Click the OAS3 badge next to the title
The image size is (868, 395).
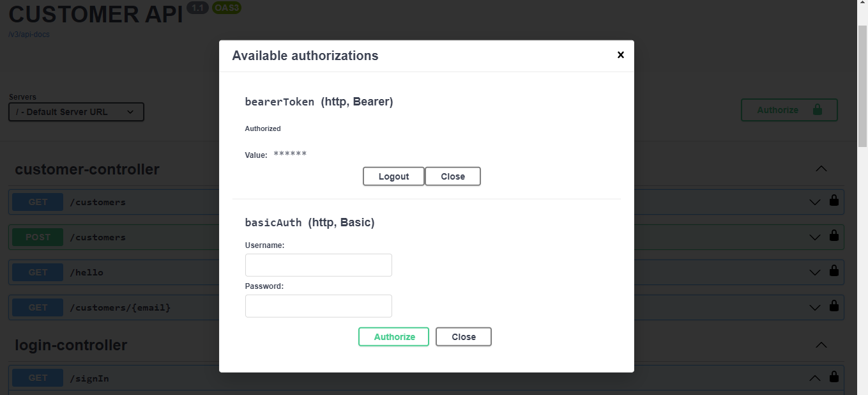coord(227,8)
